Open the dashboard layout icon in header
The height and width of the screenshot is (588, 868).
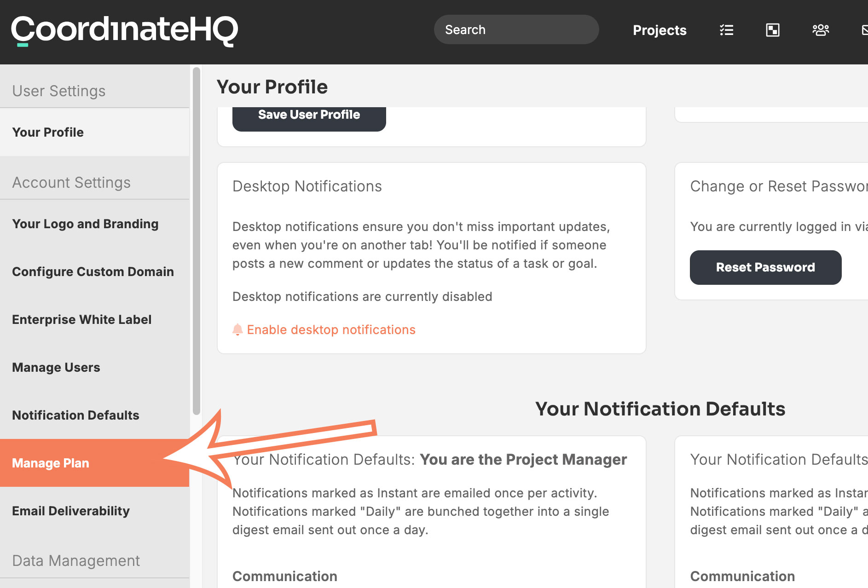coord(773,30)
